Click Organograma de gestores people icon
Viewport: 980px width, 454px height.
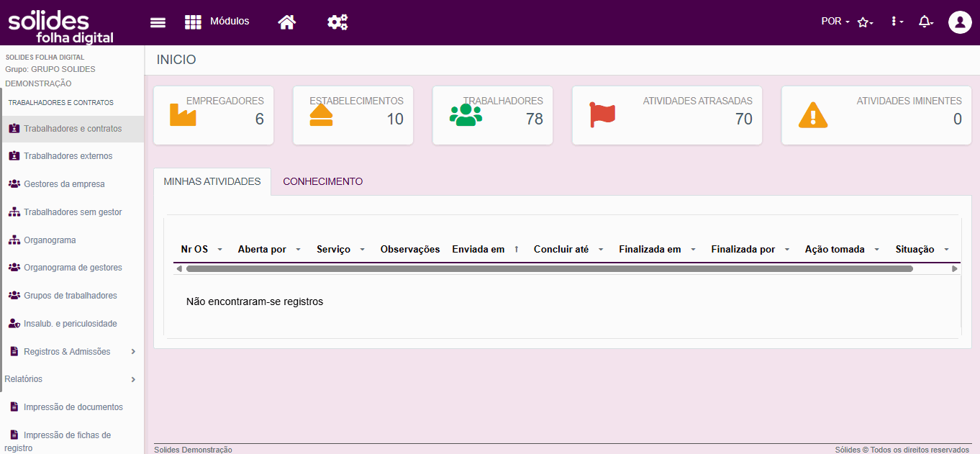pos(14,268)
